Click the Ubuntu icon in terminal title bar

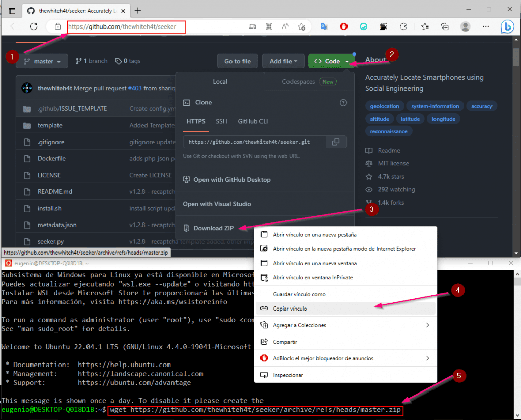pyautogui.click(x=8, y=263)
